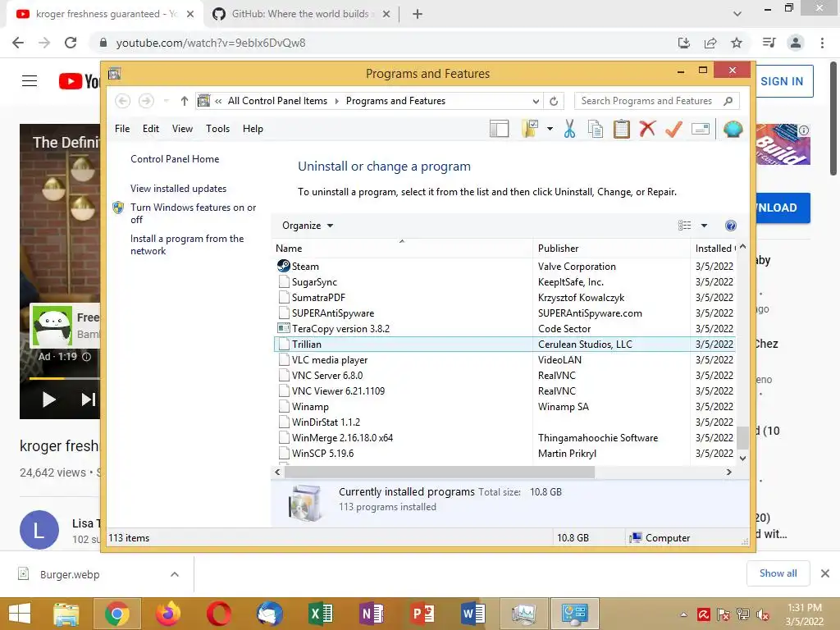This screenshot has height=630, width=840.
Task: Switch to the GitHub browser tab
Action: point(300,14)
